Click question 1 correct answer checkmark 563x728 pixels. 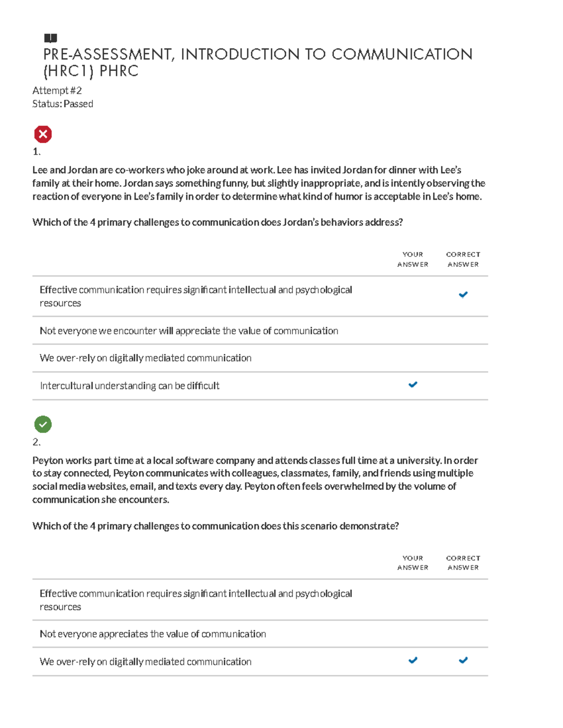pos(463,295)
